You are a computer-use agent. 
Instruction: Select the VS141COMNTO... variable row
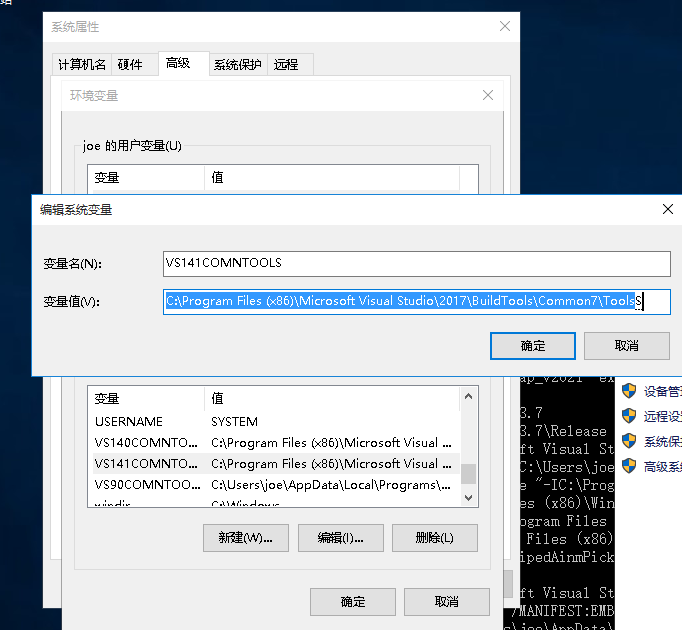point(276,463)
